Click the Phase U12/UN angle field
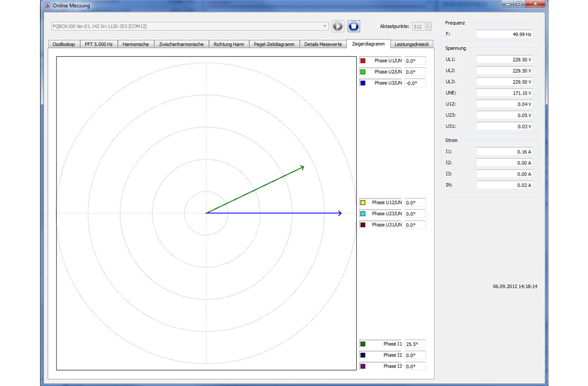 [415, 202]
